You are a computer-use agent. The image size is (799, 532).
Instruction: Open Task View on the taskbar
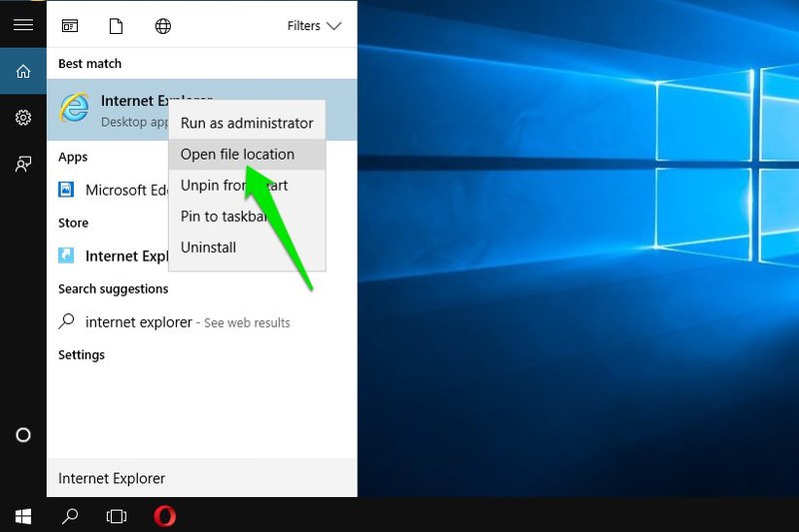116,516
